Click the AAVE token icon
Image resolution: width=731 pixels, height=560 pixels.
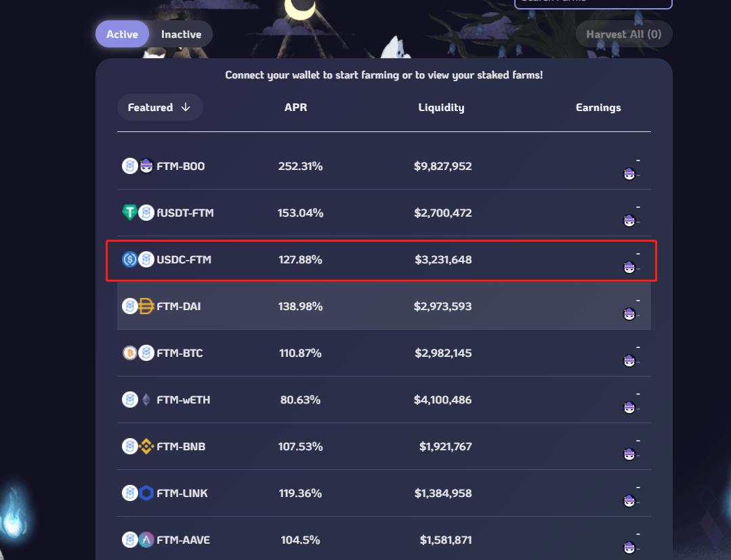(x=146, y=540)
